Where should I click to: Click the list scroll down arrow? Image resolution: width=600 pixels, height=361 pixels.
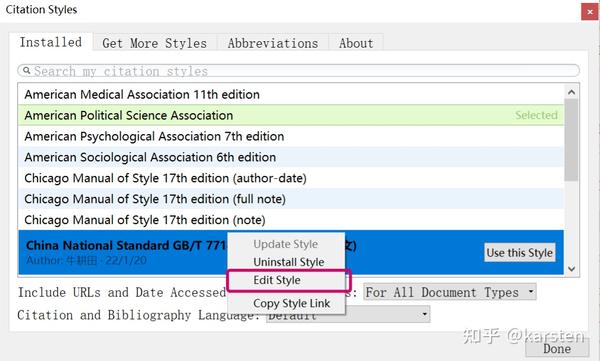pos(572,269)
